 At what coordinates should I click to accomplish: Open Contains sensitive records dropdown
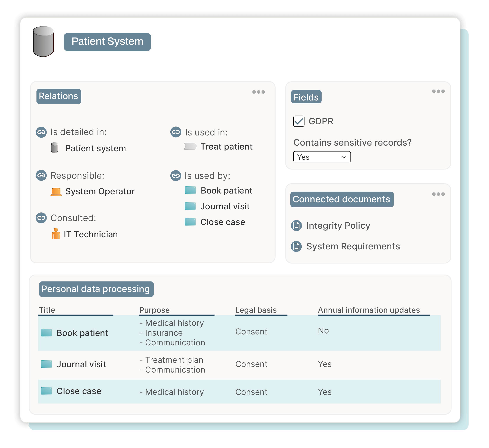coord(322,157)
